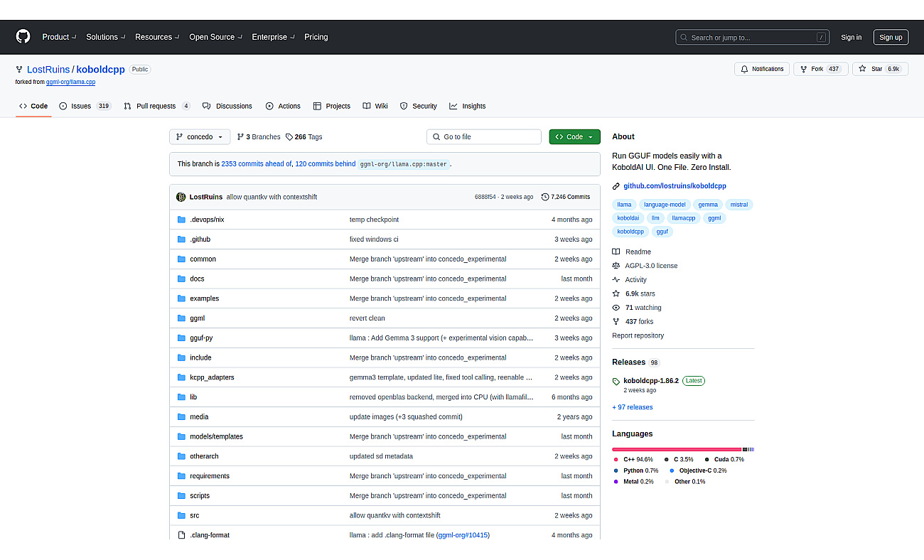Click the Activity pulse icon
Screen dimensions: 924x560
[x=616, y=280]
